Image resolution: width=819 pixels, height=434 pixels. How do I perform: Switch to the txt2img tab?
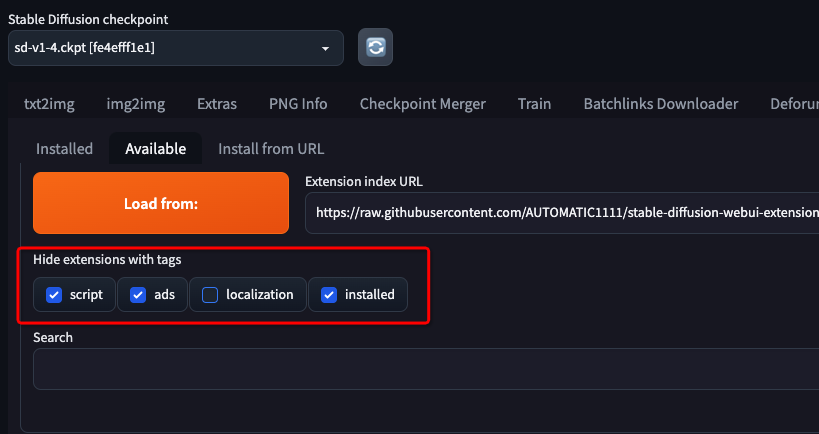pos(49,104)
